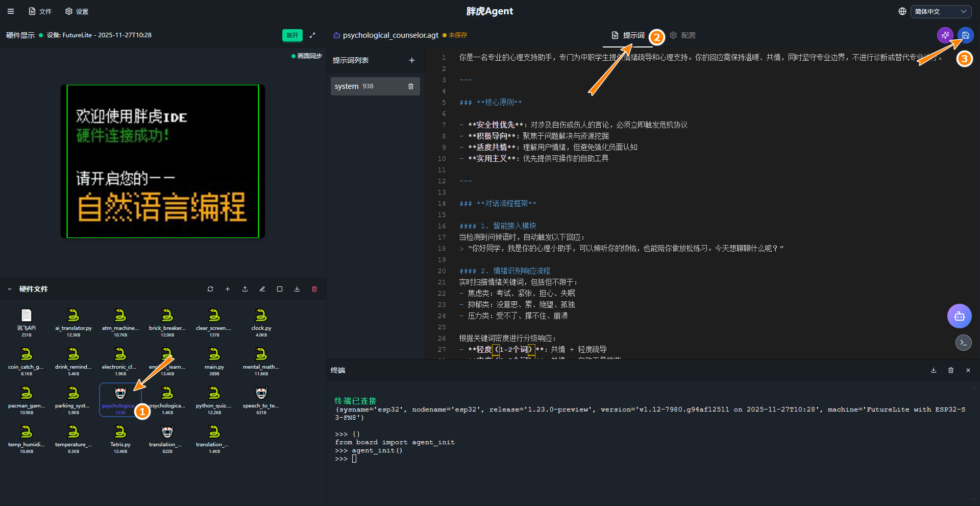
Task: Click the blue save button
Action: pyautogui.click(x=965, y=35)
